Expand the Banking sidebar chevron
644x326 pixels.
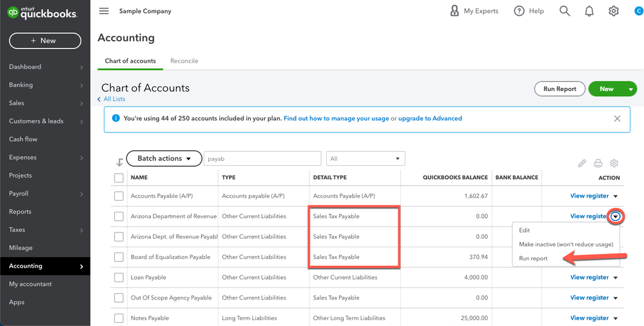[x=81, y=85]
